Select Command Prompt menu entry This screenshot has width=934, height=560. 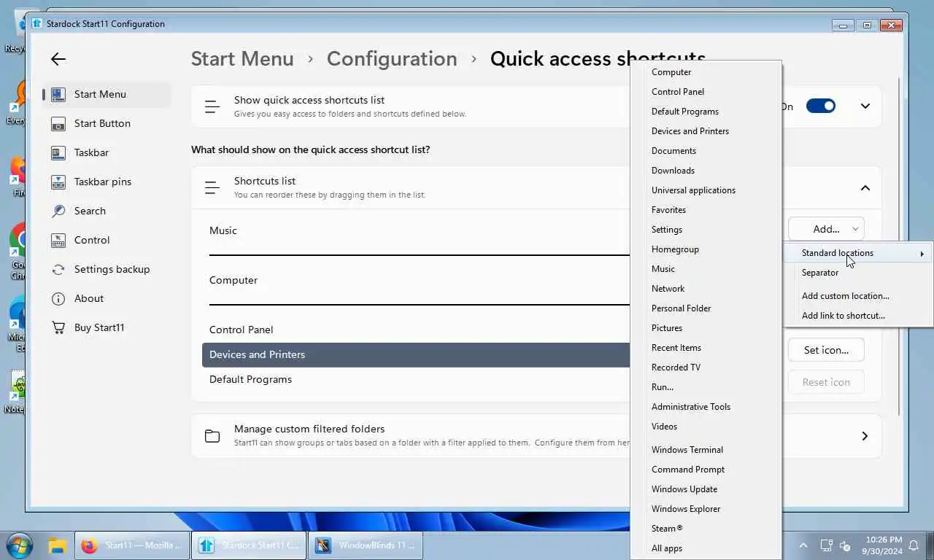pyautogui.click(x=706, y=470)
